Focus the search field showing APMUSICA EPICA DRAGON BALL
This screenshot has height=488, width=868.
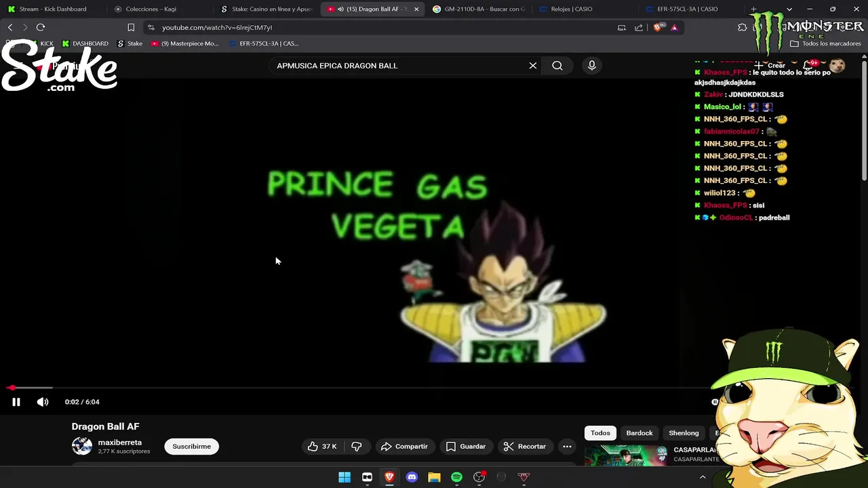tap(400, 66)
